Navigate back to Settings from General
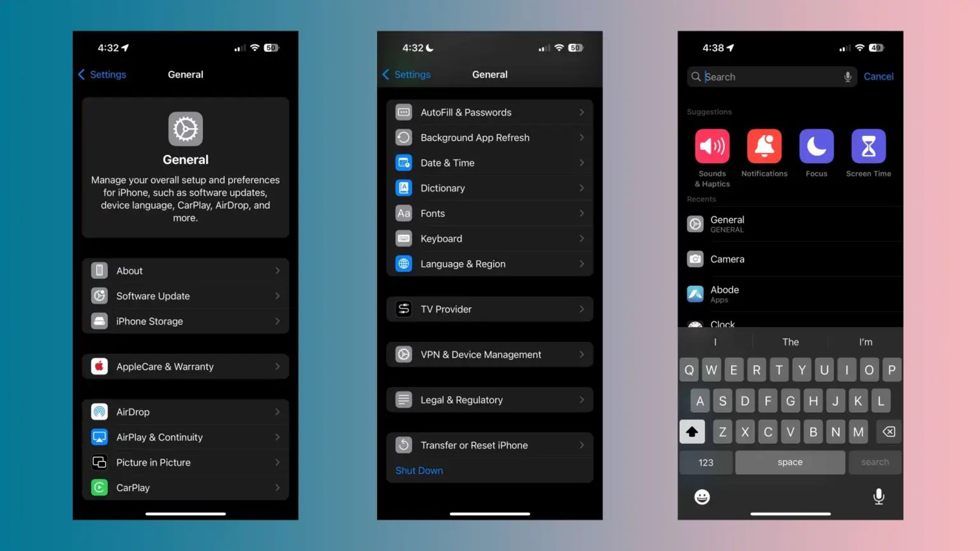The height and width of the screenshot is (551, 980). (x=102, y=74)
